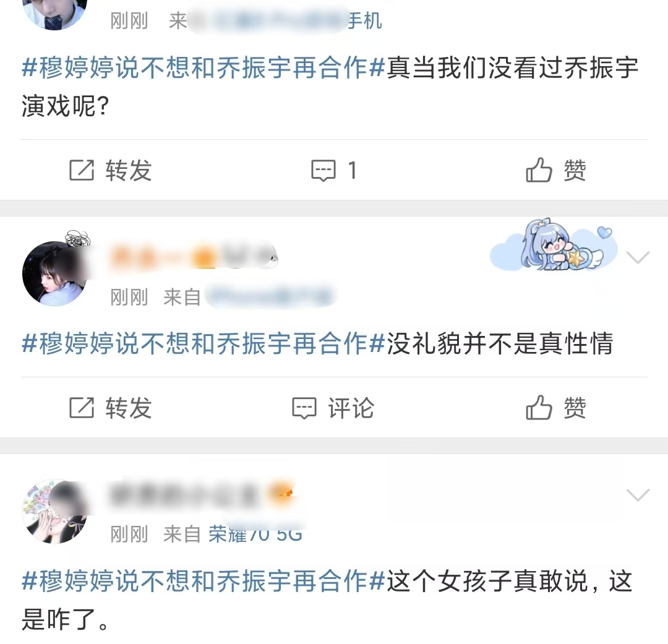This screenshot has width=668, height=644.
Task: Open the third poster's profile avatar
Action: click(x=54, y=511)
